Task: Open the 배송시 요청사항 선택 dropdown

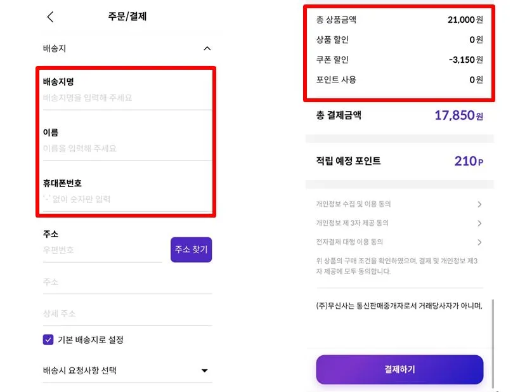Action: [127, 371]
